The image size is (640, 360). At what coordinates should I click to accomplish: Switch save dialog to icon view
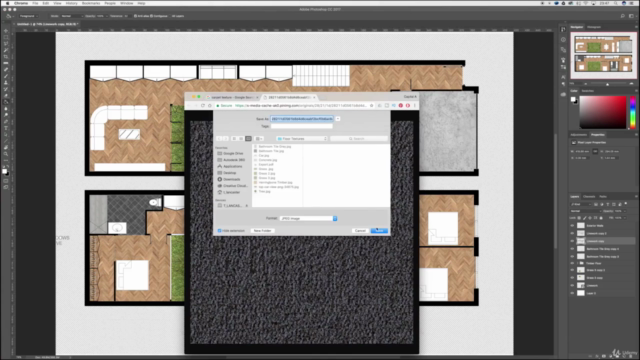[x=234, y=139]
